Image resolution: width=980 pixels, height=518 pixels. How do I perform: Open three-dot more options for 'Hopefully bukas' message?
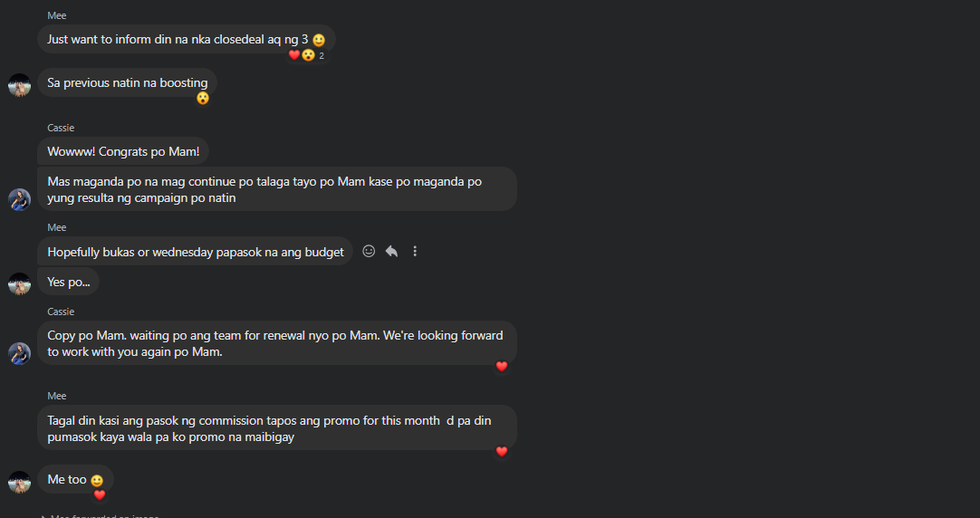pos(415,251)
